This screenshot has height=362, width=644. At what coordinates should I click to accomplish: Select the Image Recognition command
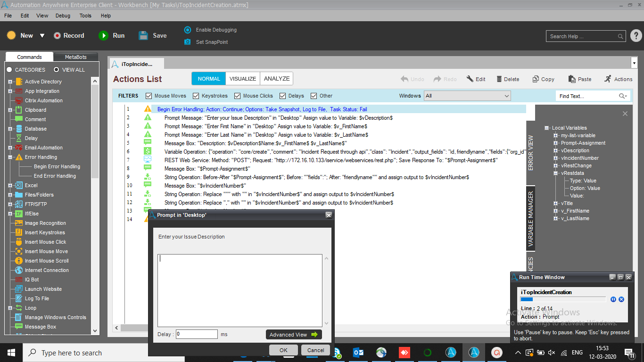45,223
